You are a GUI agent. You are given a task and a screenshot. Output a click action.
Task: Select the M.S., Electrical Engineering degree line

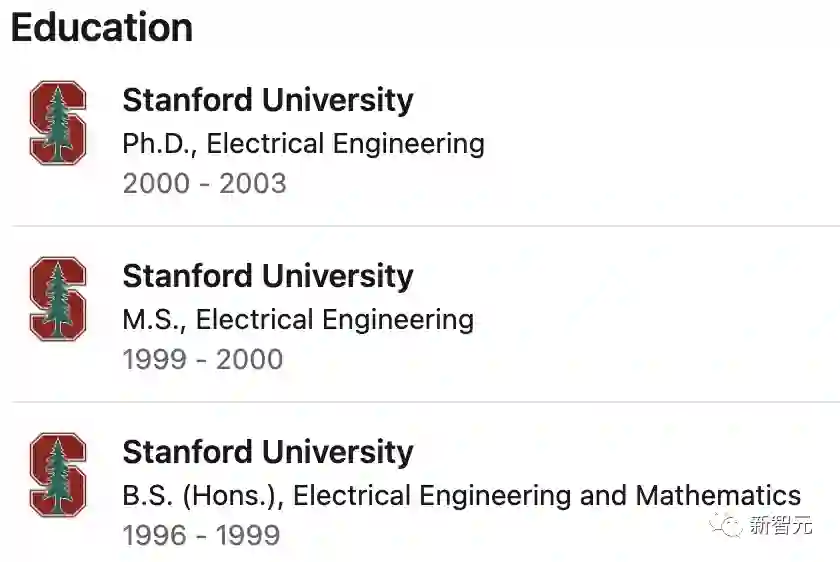click(298, 320)
